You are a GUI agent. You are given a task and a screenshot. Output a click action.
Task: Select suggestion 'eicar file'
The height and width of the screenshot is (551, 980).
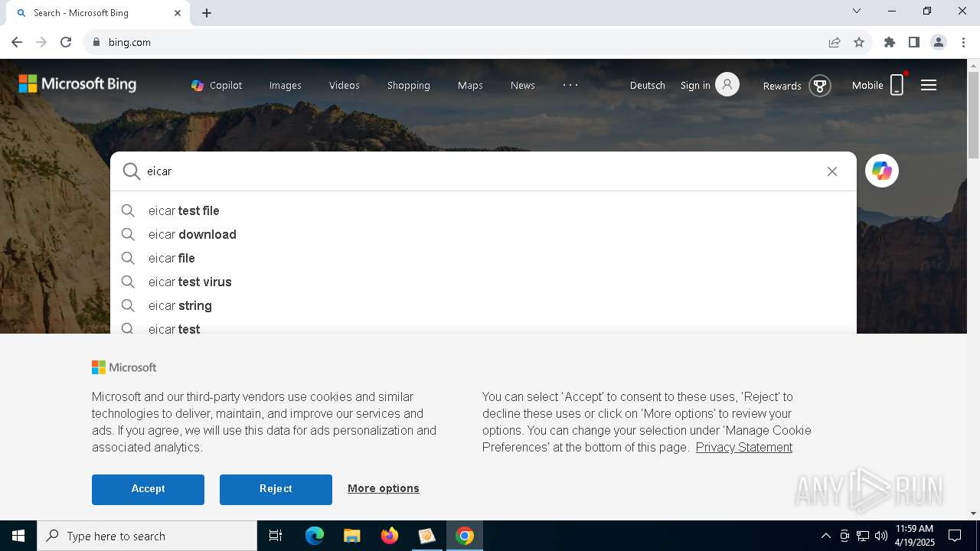(x=483, y=258)
